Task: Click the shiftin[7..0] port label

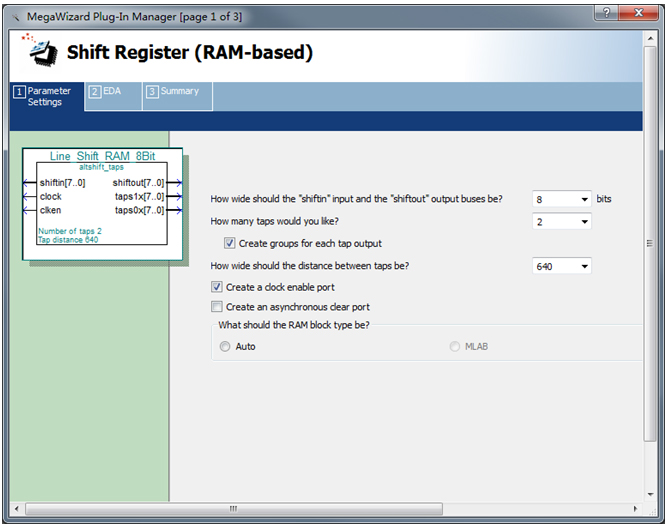Action: pyautogui.click(x=63, y=183)
